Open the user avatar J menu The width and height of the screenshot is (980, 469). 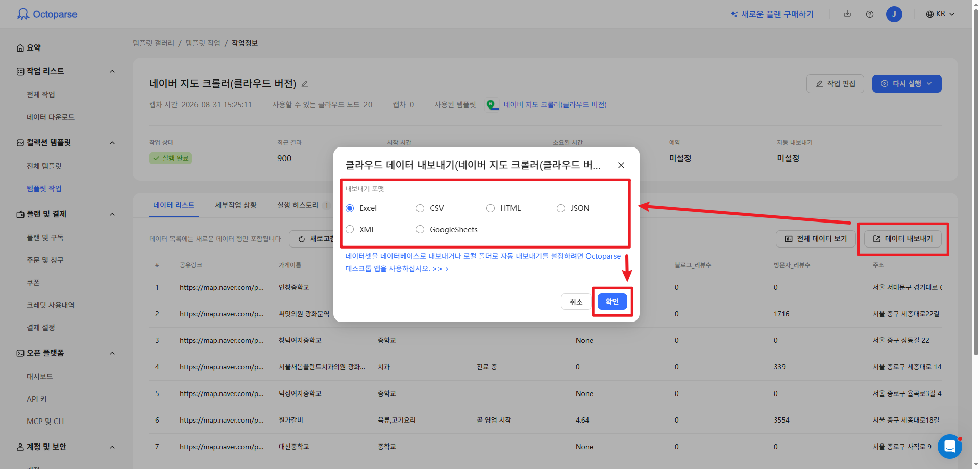(894, 14)
